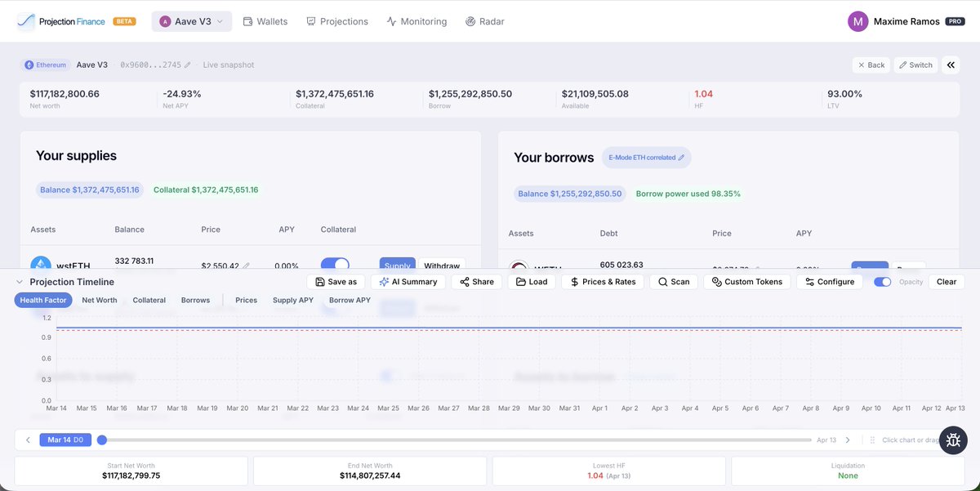Click Liquidation None card
Viewport: 980px width, 491px height.
pos(848,471)
